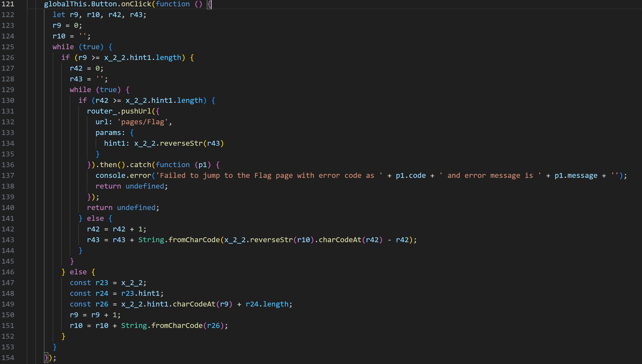Click the onClick method on line 121

click(x=136, y=4)
